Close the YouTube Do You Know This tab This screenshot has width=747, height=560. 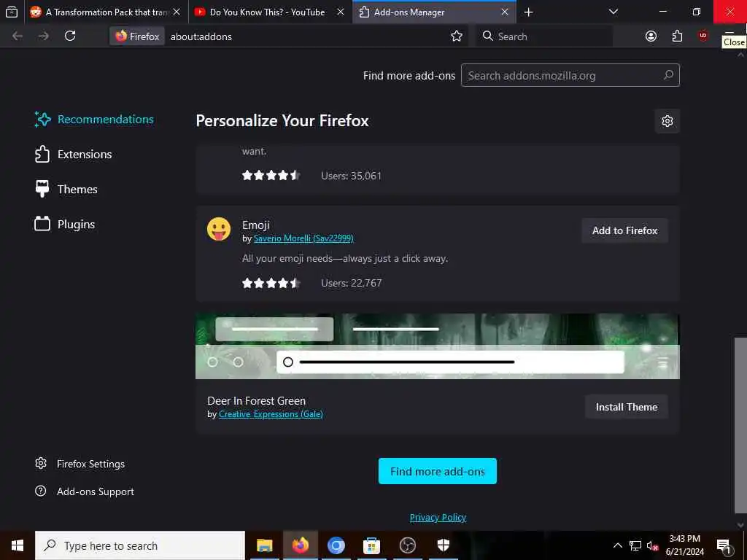341,12
